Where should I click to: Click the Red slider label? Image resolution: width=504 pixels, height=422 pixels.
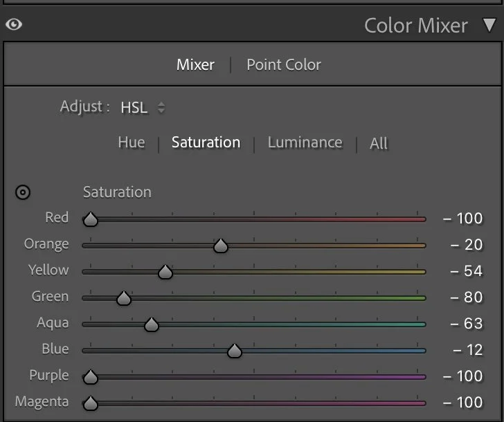(x=57, y=217)
